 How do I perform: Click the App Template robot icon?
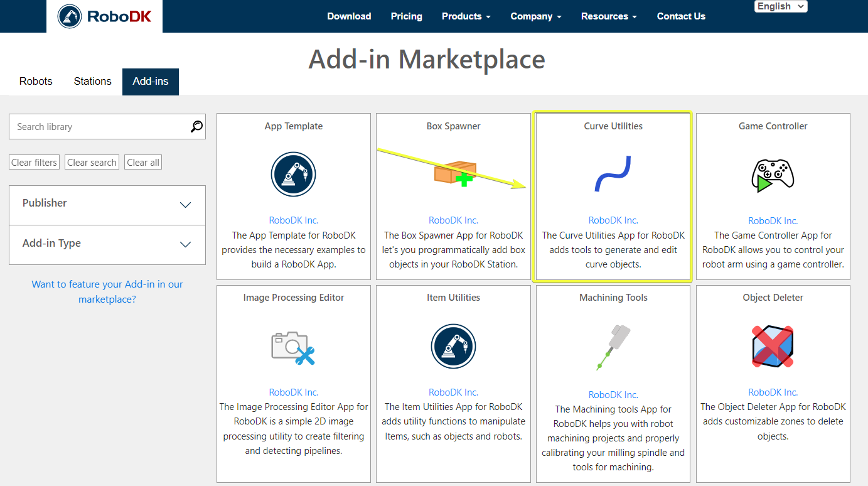pyautogui.click(x=293, y=174)
